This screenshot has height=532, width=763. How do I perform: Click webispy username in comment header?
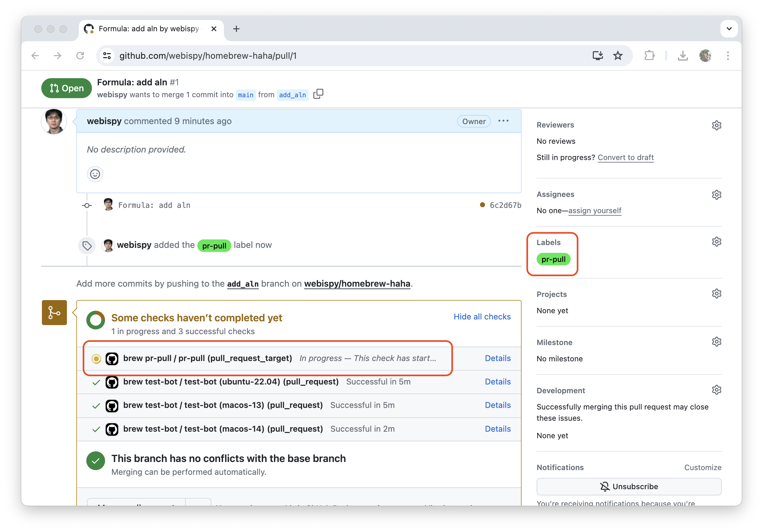click(x=104, y=121)
